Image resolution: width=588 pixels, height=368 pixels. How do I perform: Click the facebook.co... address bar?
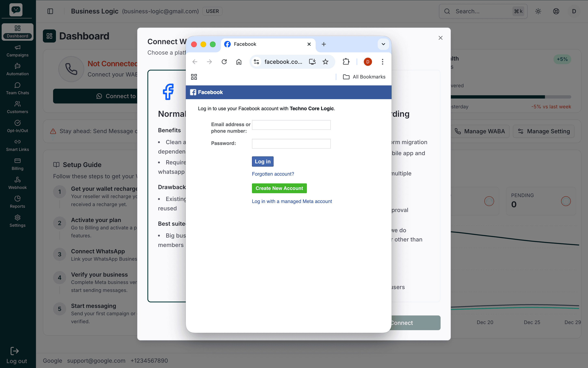point(283,62)
